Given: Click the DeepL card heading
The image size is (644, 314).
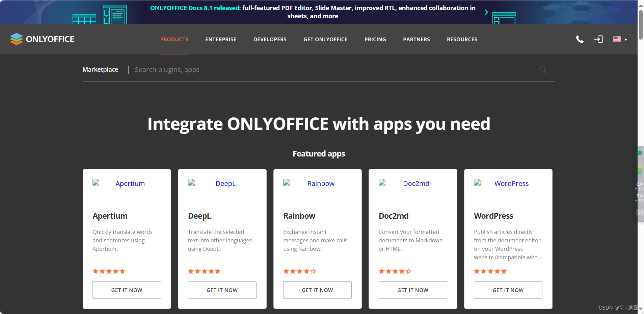Looking at the screenshot, I should (x=199, y=216).
